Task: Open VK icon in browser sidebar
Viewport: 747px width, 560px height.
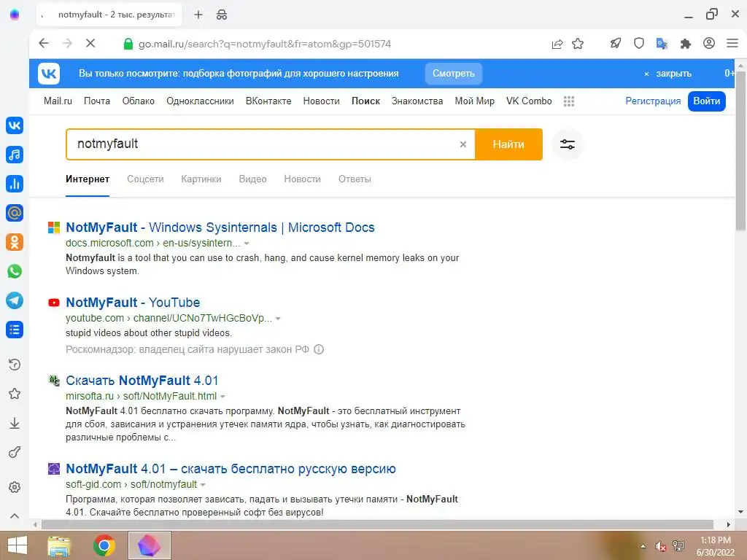Action: pos(15,125)
